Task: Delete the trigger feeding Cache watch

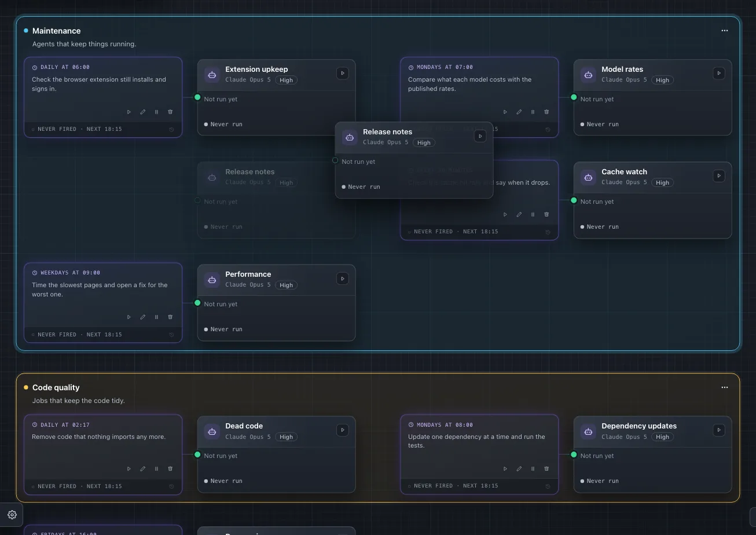Action: 546,214
